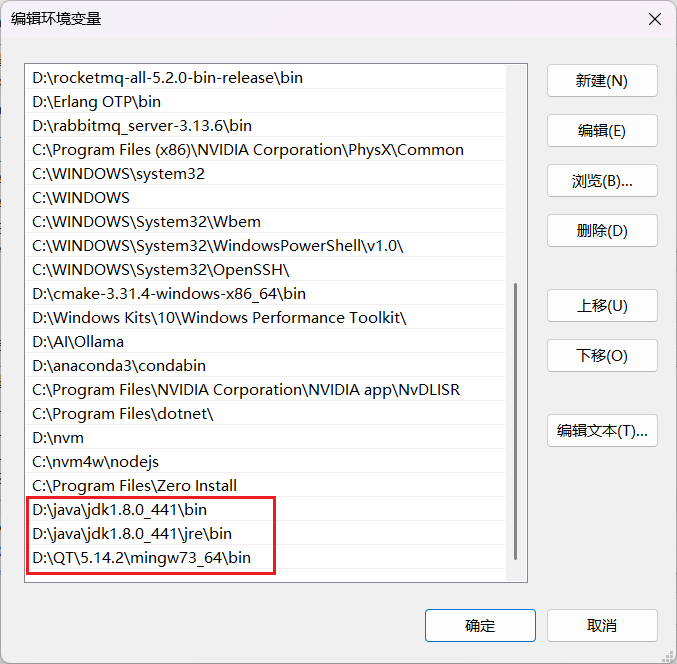
Task: Open the 浏览(B)... folder browser
Action: pos(602,180)
